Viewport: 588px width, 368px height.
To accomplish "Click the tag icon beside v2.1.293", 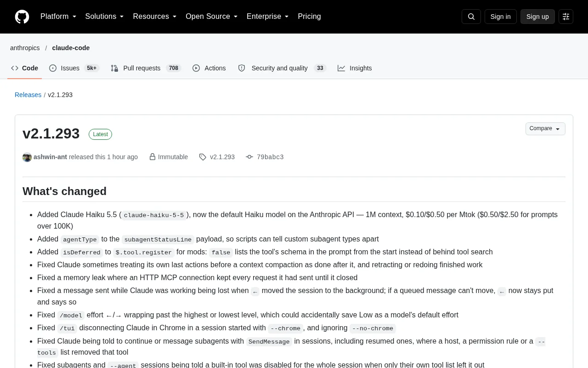I will pyautogui.click(x=203, y=157).
